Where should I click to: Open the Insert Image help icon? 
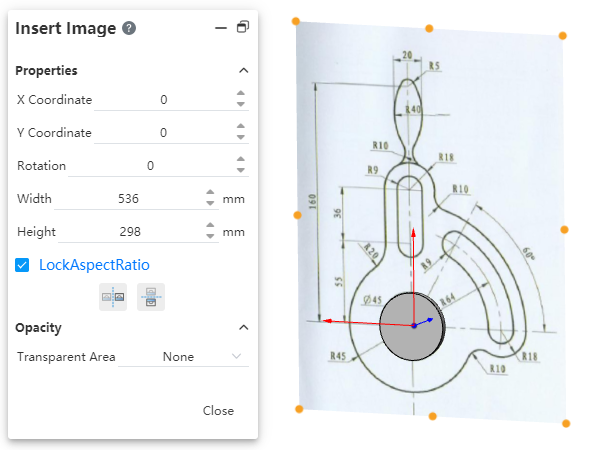tap(129, 28)
